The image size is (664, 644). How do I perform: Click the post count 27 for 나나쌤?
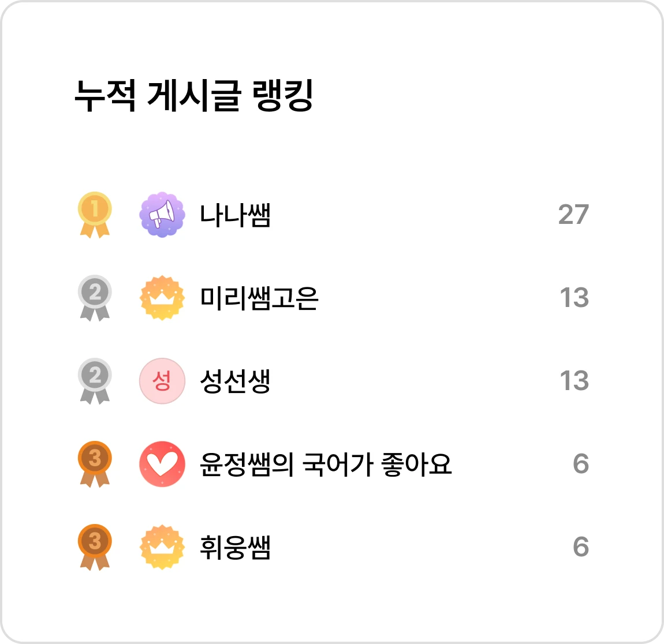[573, 215]
